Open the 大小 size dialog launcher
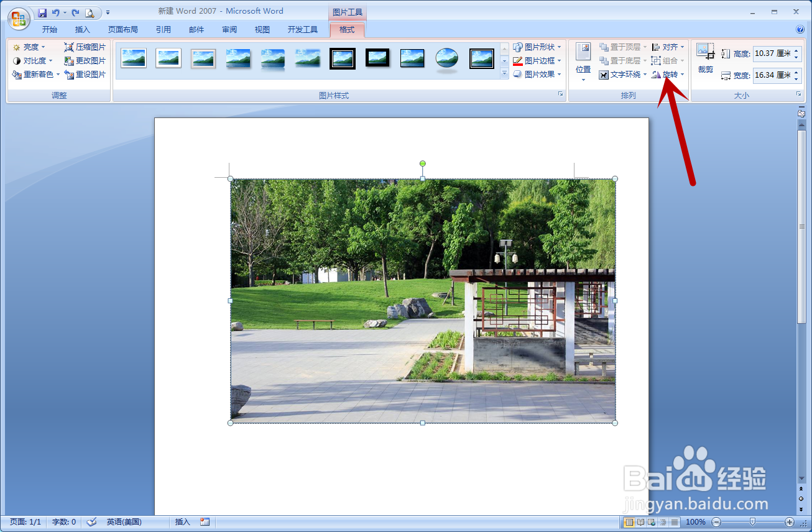Image resolution: width=812 pixels, height=532 pixels. coord(799,94)
